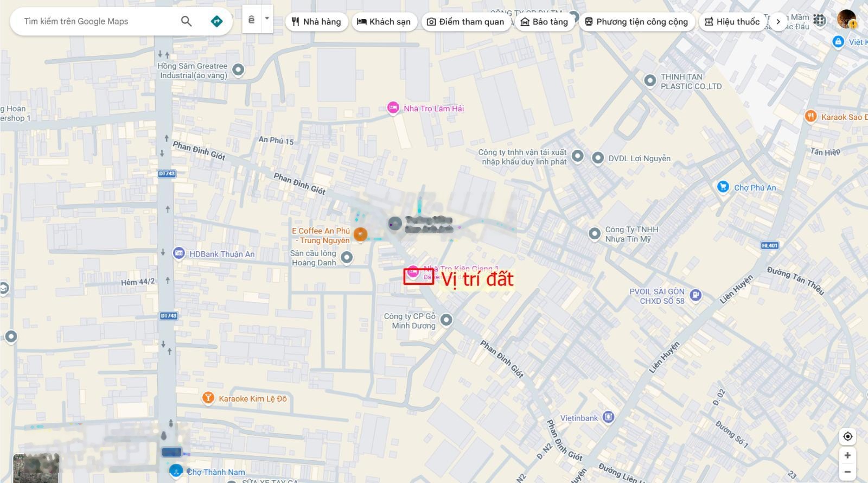The width and height of the screenshot is (868, 483).
Task: Zoom out with the minus button
Action: pyautogui.click(x=847, y=472)
